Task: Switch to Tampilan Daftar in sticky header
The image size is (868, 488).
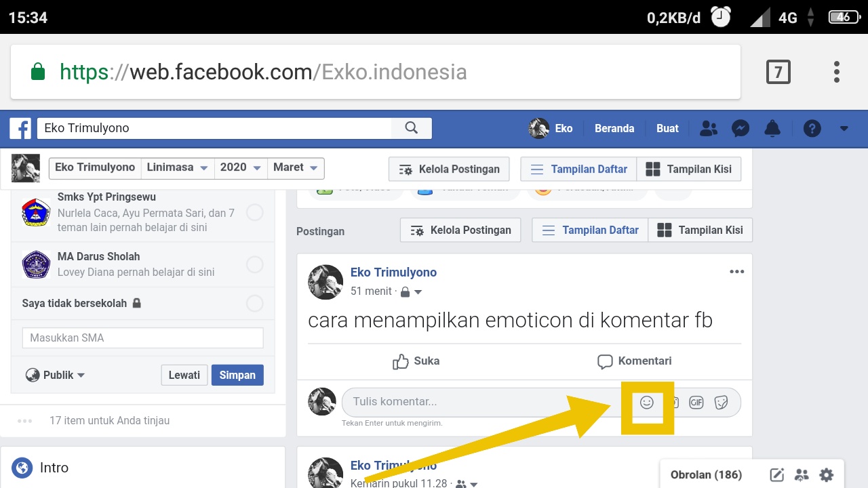Action: coord(578,169)
